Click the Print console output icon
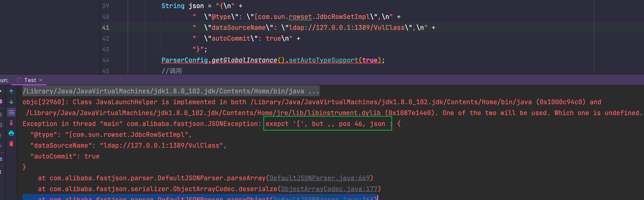644x200 pixels. tap(11, 133)
